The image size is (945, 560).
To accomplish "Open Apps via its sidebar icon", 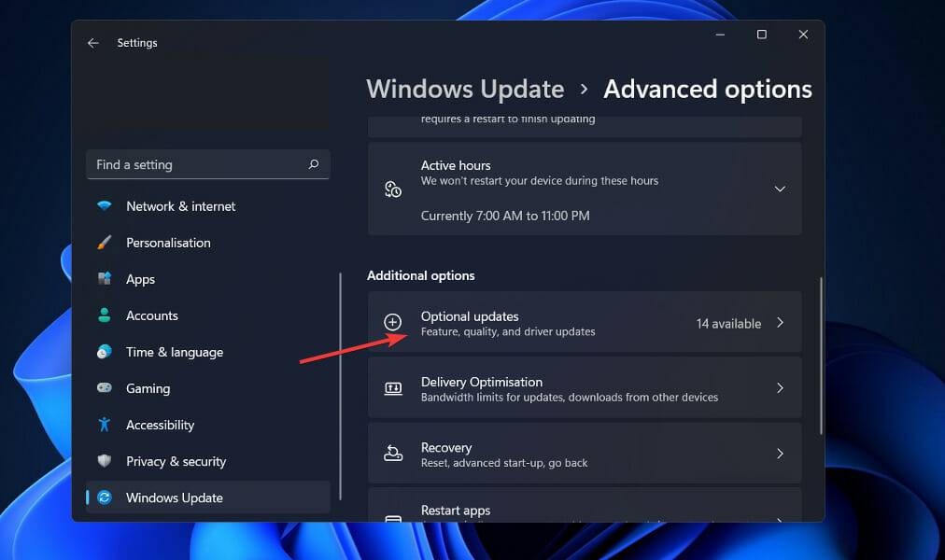I will pos(104,279).
